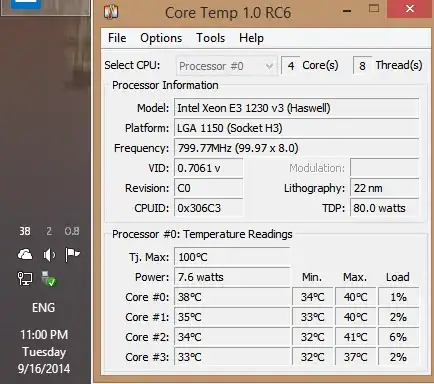Click the date 9/16/2014 in taskbar

click(x=44, y=369)
